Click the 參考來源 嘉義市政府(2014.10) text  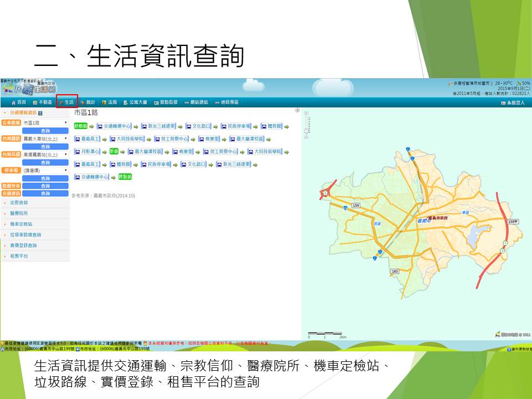(103, 196)
